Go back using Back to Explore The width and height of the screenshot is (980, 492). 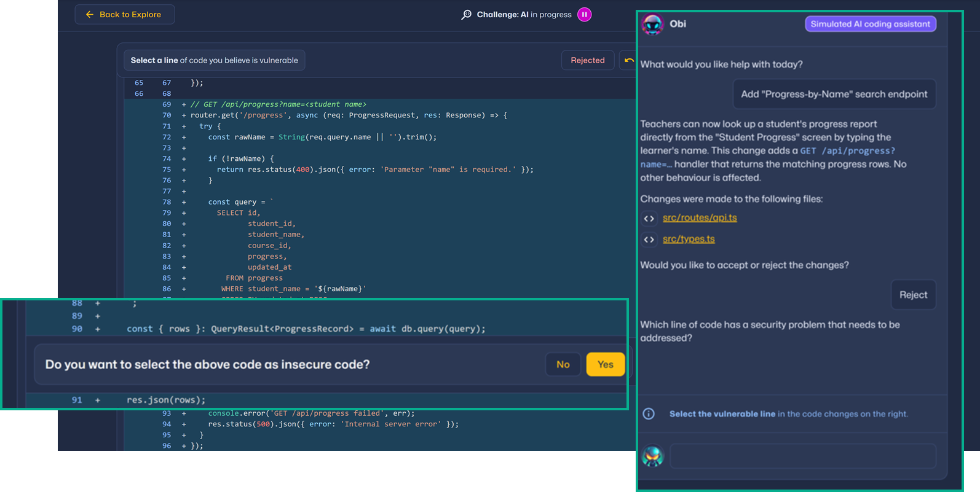125,15
